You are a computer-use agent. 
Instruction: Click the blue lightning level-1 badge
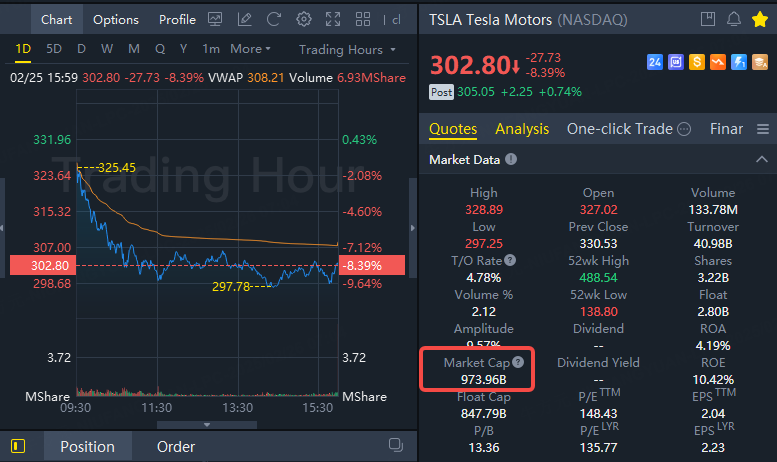coord(739,62)
